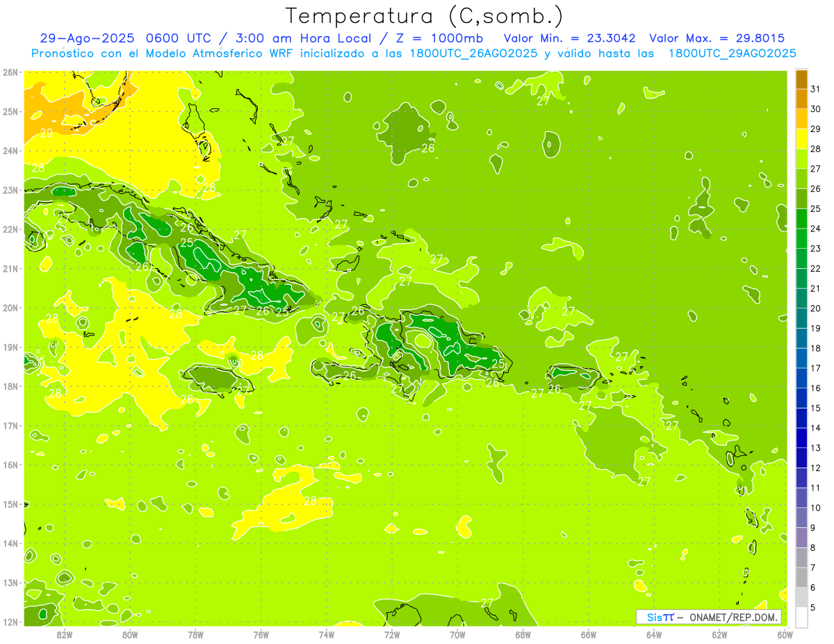Click the colorbar label "12"
Image resolution: width=834 pixels, height=644 pixels.
[816, 468]
